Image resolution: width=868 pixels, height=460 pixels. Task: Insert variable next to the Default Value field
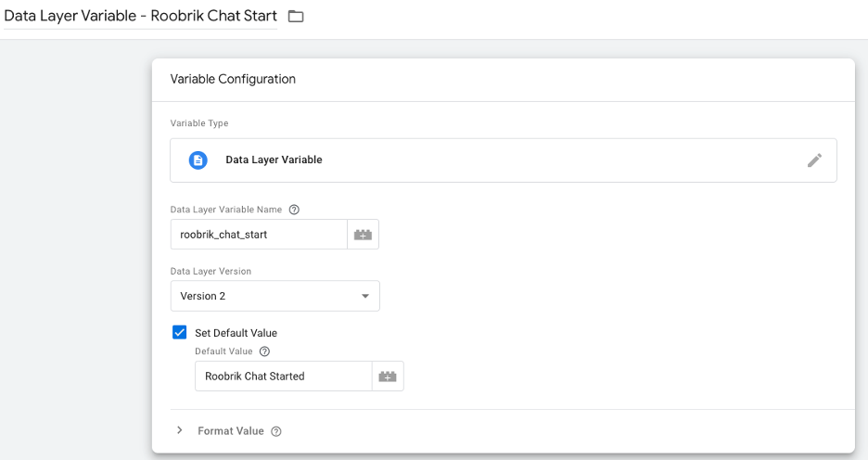click(x=388, y=377)
